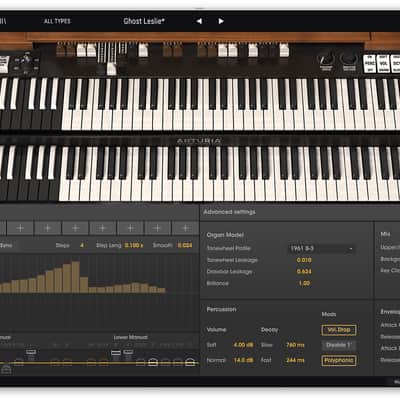400x400 pixels.
Task: Click Slow decay value 760 ms
Action: (x=295, y=345)
